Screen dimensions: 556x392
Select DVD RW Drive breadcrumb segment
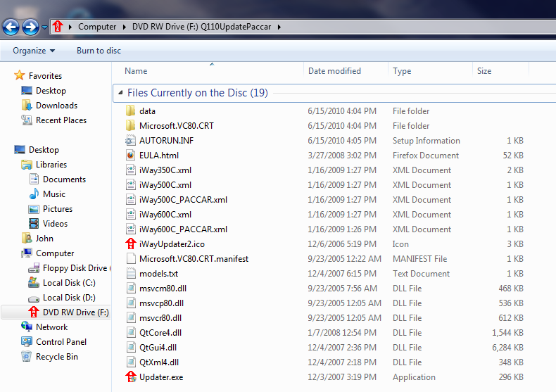click(201, 27)
